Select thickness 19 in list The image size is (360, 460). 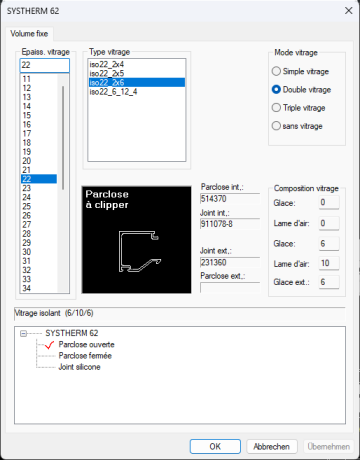tap(39, 152)
